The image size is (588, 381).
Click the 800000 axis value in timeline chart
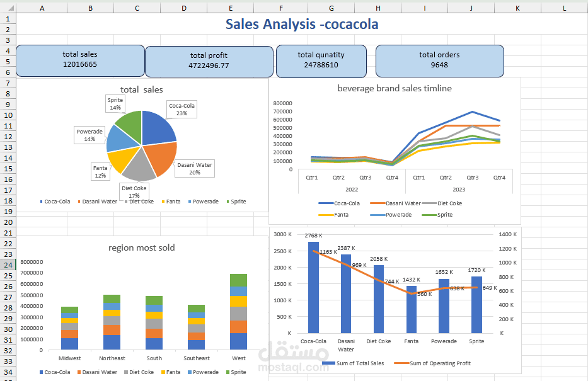pos(283,103)
